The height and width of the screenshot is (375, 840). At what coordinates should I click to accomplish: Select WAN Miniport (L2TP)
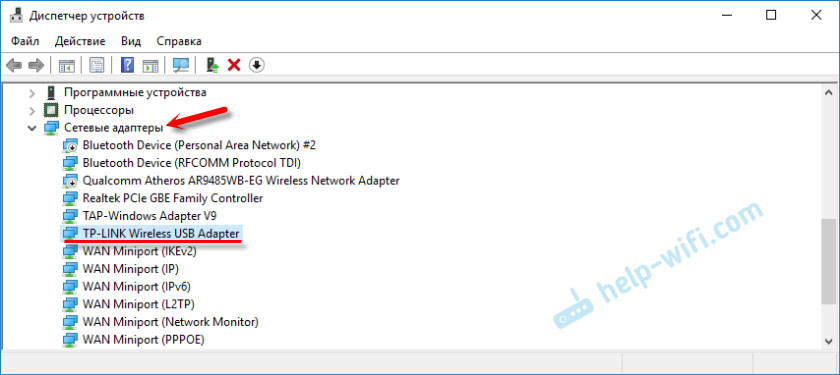tap(138, 304)
